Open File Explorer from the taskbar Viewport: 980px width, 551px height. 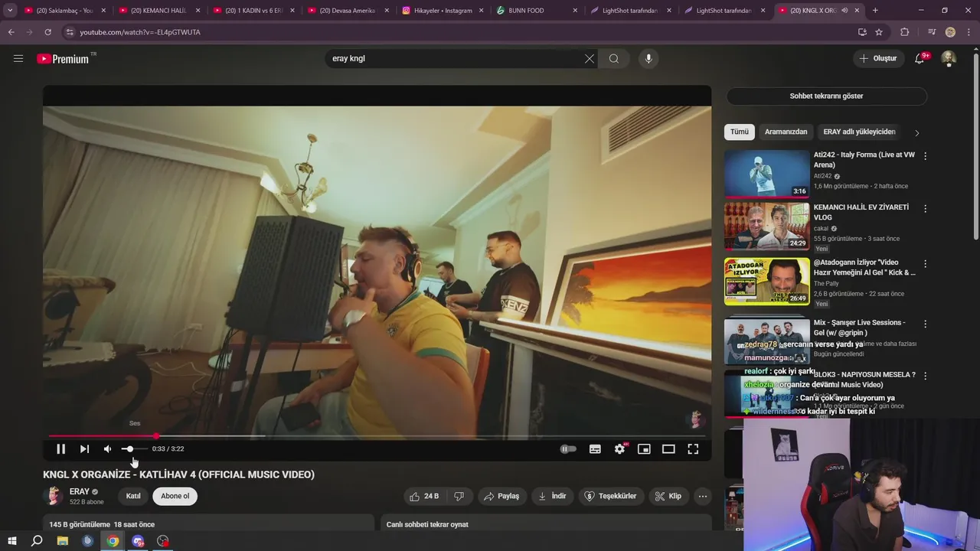63,541
